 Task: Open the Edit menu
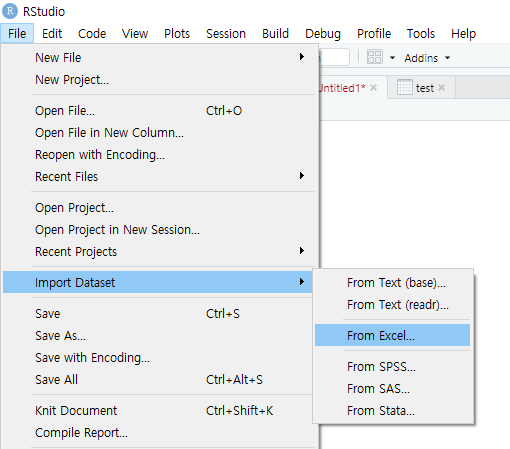tap(52, 33)
